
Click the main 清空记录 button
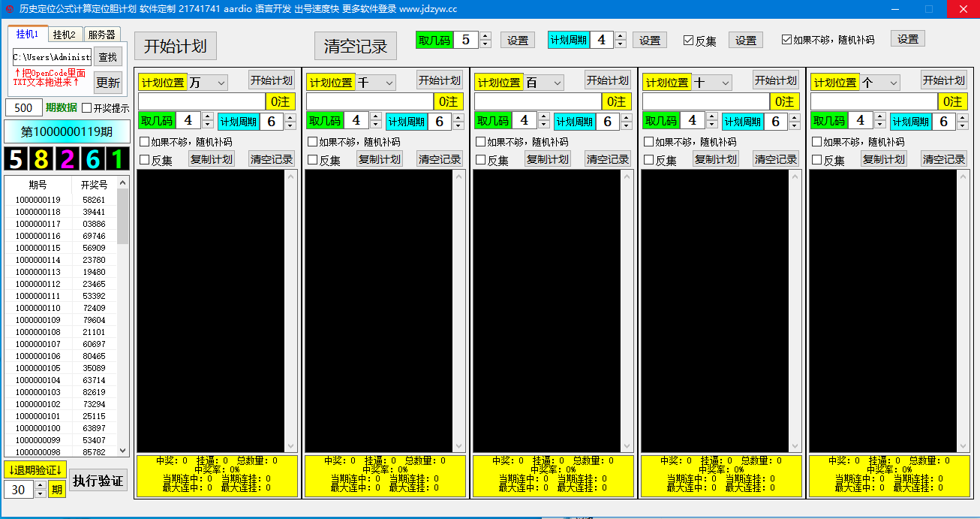(356, 46)
